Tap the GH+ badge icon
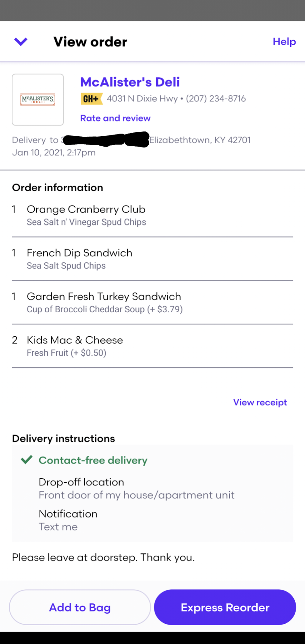The width and height of the screenshot is (305, 644). pyautogui.click(x=91, y=99)
